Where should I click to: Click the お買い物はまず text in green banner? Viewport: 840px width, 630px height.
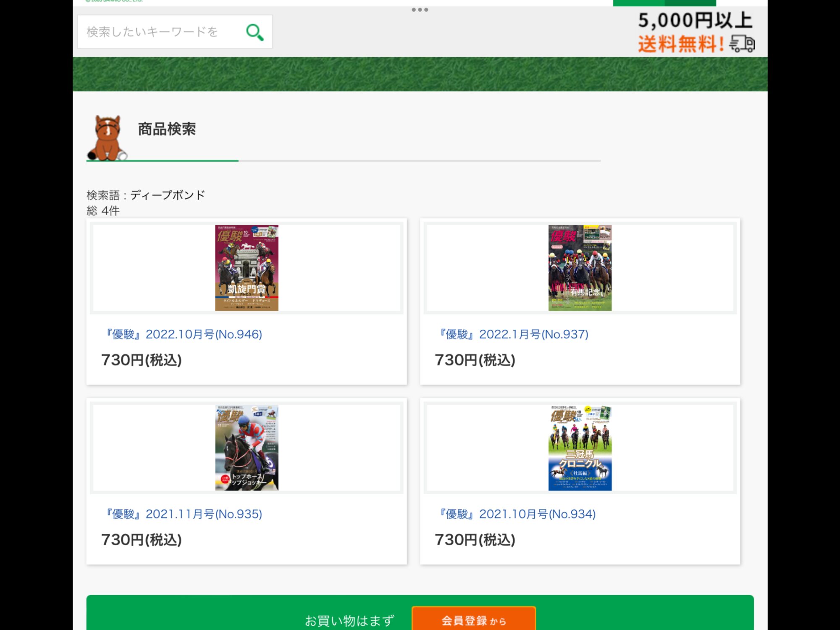[x=349, y=620]
